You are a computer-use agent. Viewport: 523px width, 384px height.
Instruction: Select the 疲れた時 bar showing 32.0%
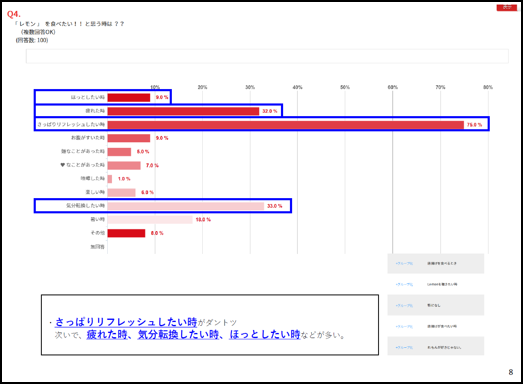183,111
